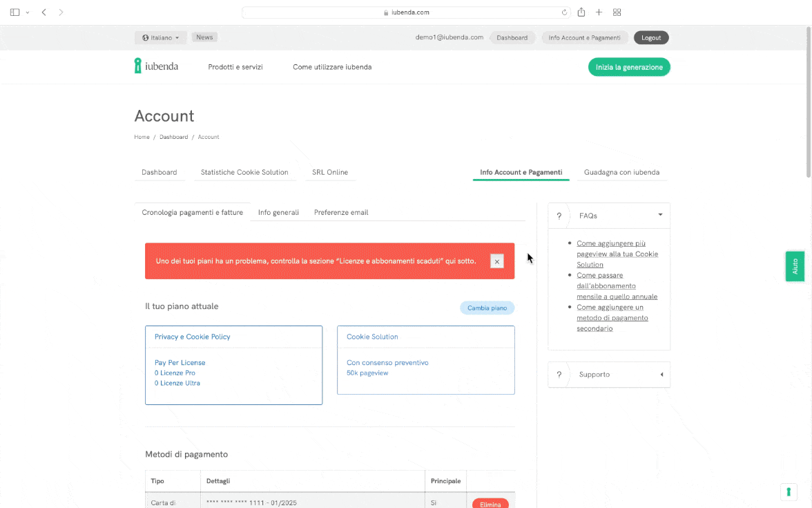Go back using browser back arrow
The image size is (812, 508).
click(44, 12)
